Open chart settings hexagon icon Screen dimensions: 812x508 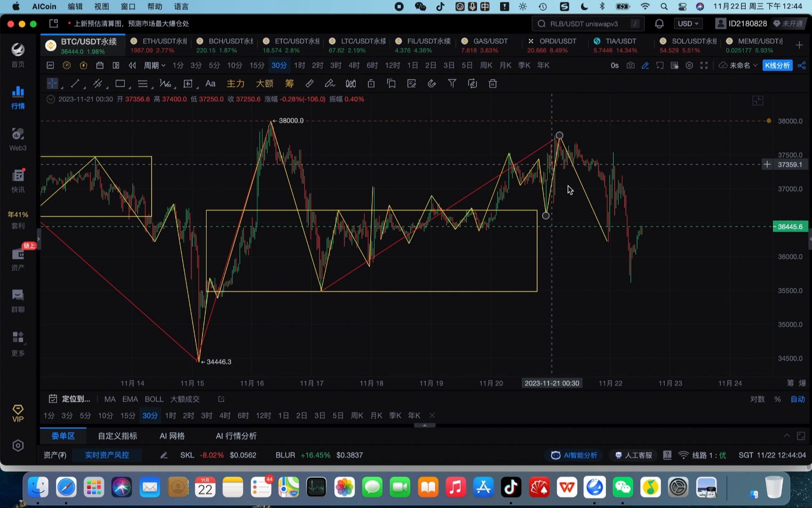[x=689, y=65]
